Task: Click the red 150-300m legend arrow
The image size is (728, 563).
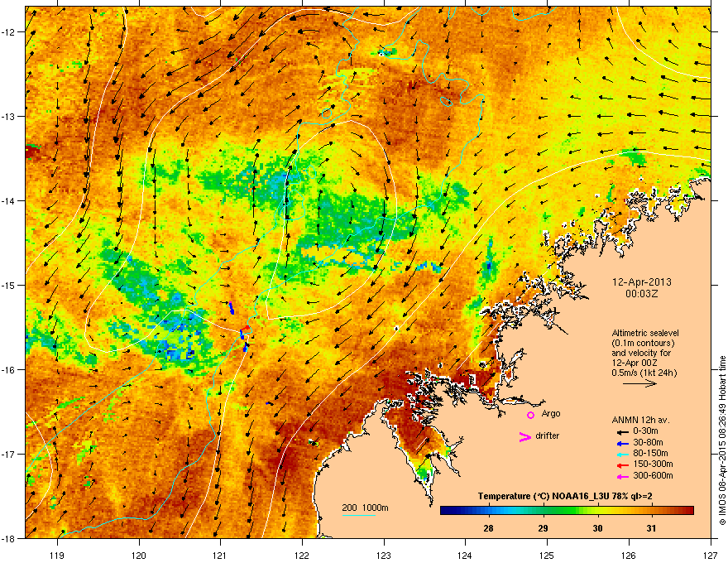Action: (x=622, y=465)
